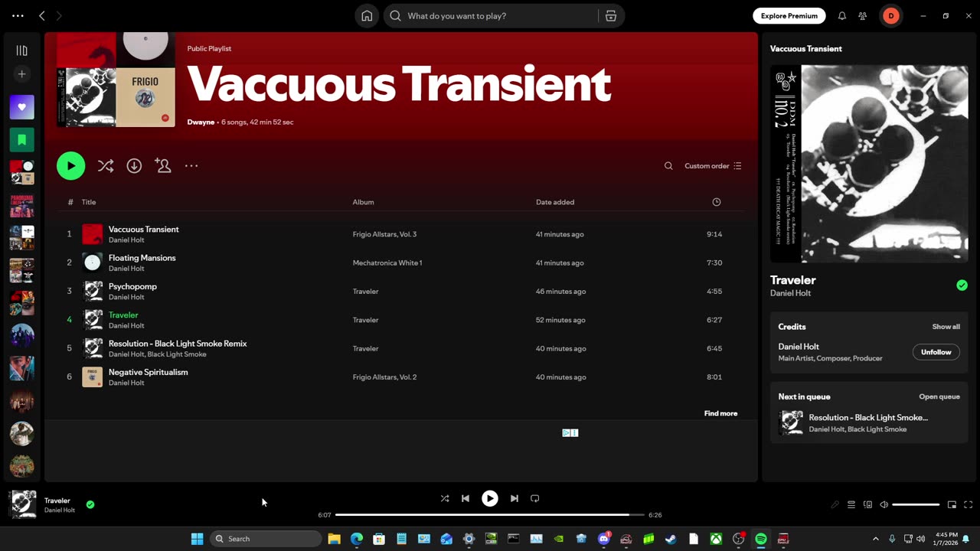This screenshot has width=980, height=551.
Task: Search within the playlist
Action: tap(668, 166)
